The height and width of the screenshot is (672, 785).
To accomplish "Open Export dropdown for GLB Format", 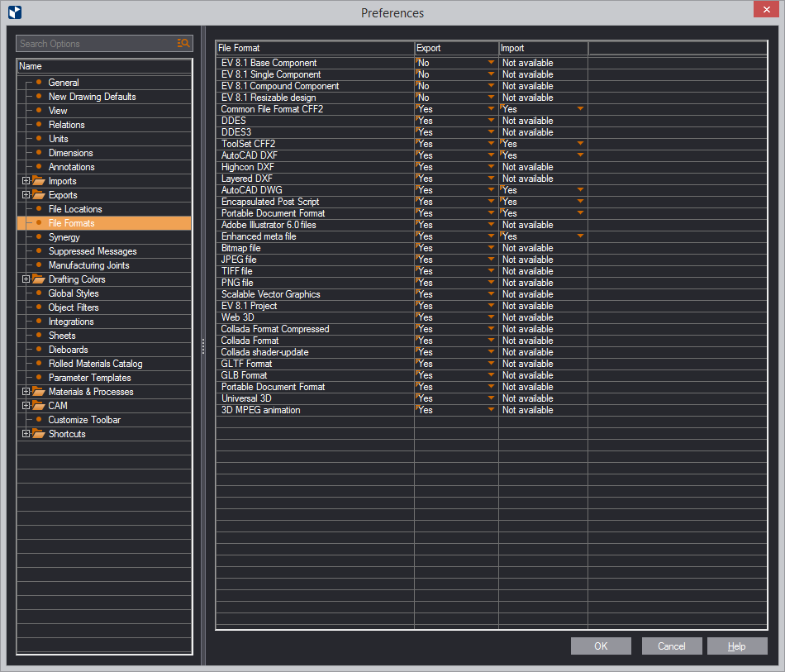I will 491,375.
